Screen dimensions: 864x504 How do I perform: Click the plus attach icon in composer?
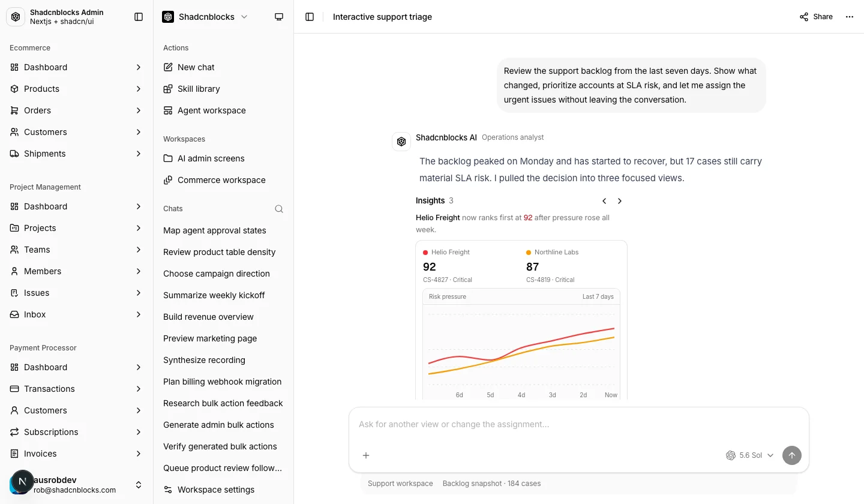pos(366,455)
